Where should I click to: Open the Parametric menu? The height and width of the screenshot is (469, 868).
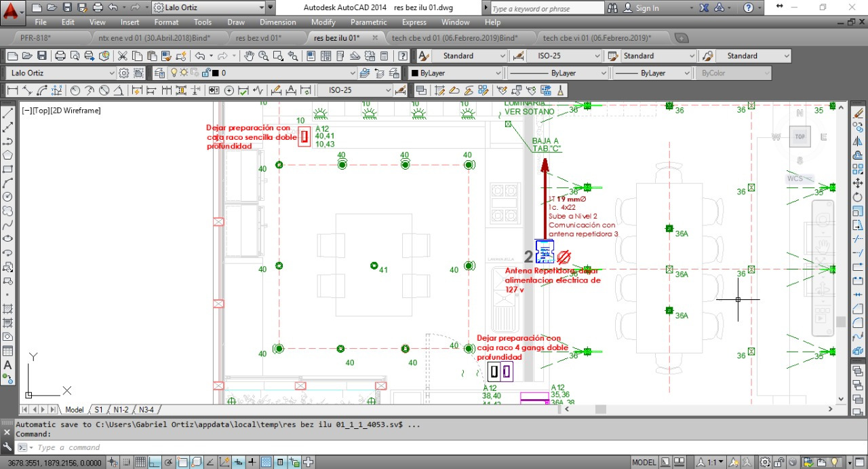[368, 22]
